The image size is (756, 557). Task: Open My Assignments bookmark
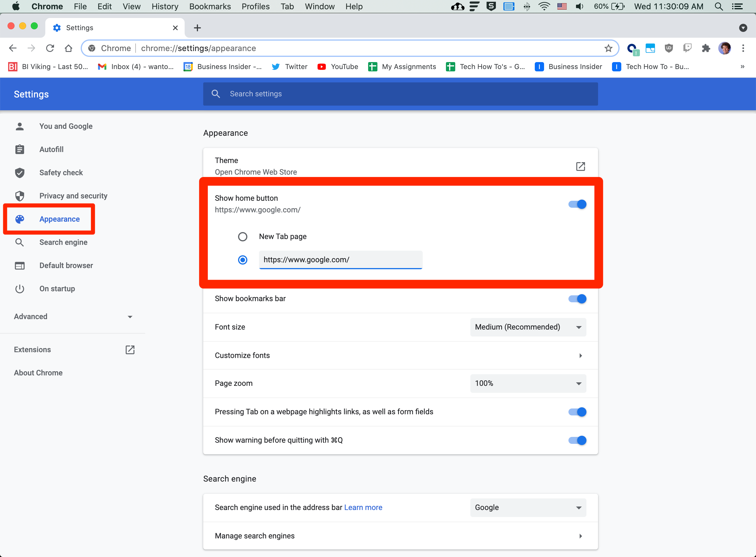coord(402,67)
